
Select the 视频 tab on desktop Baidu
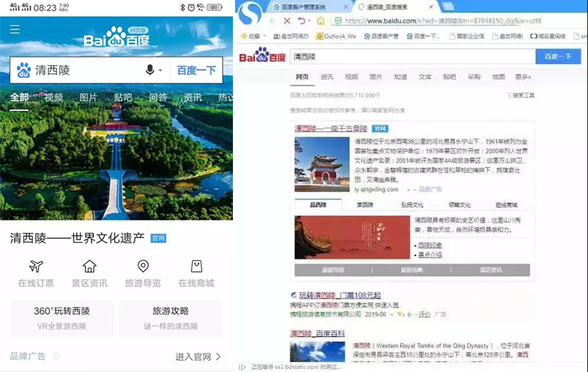(351, 77)
